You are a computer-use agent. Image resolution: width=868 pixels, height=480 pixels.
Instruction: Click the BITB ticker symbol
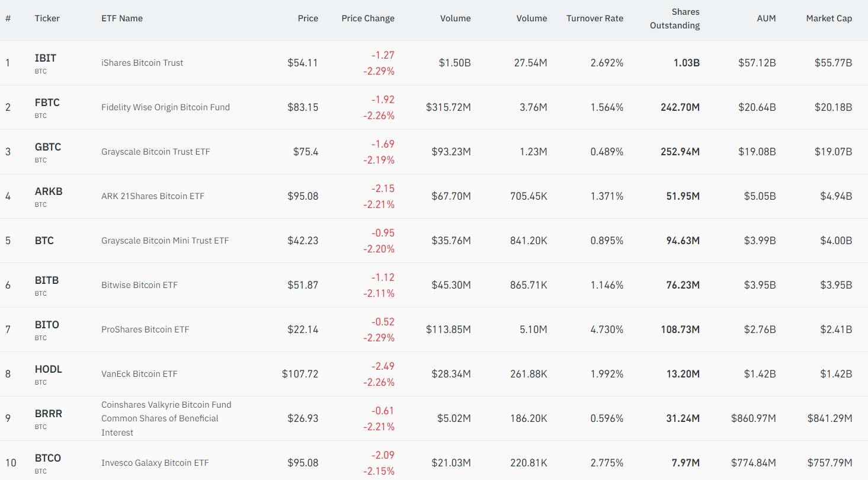(x=47, y=280)
